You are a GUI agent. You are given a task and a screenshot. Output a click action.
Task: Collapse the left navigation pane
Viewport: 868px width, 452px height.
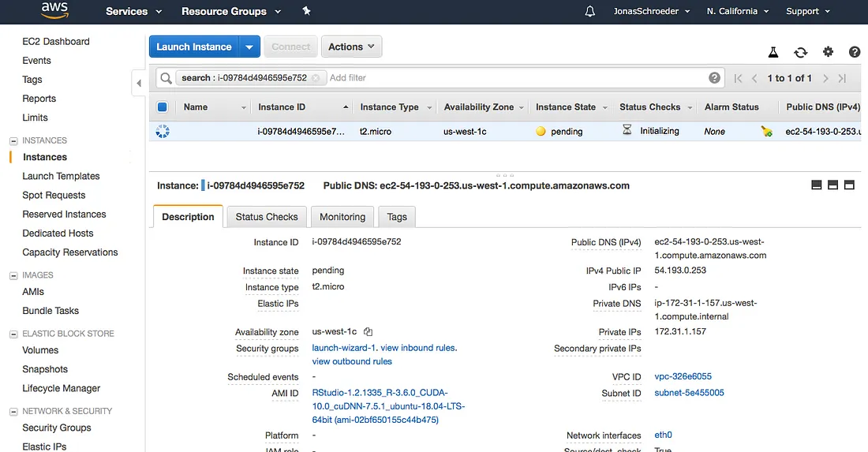pyautogui.click(x=138, y=83)
